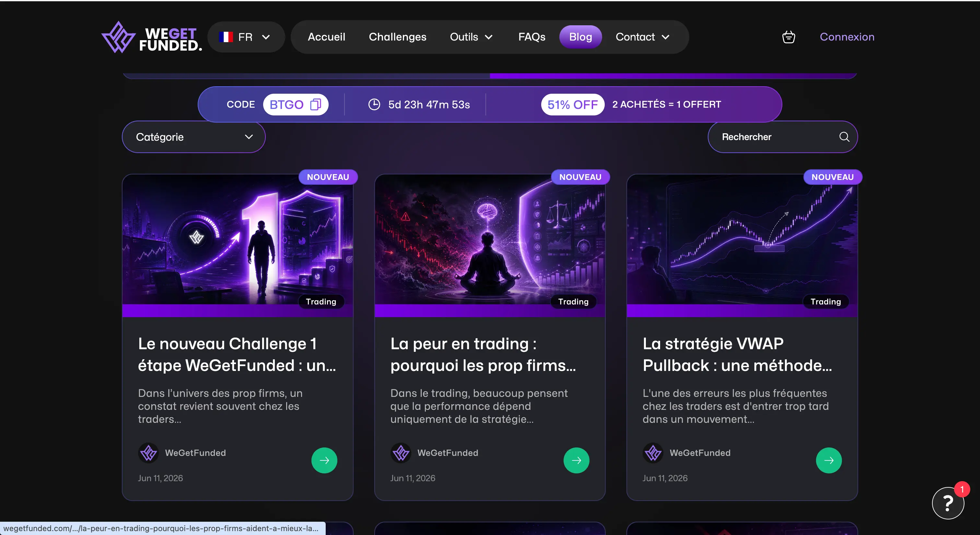Screen dimensions: 980x535
Task: Click Trading tag on Challenge 1 étape card
Action: (321, 302)
